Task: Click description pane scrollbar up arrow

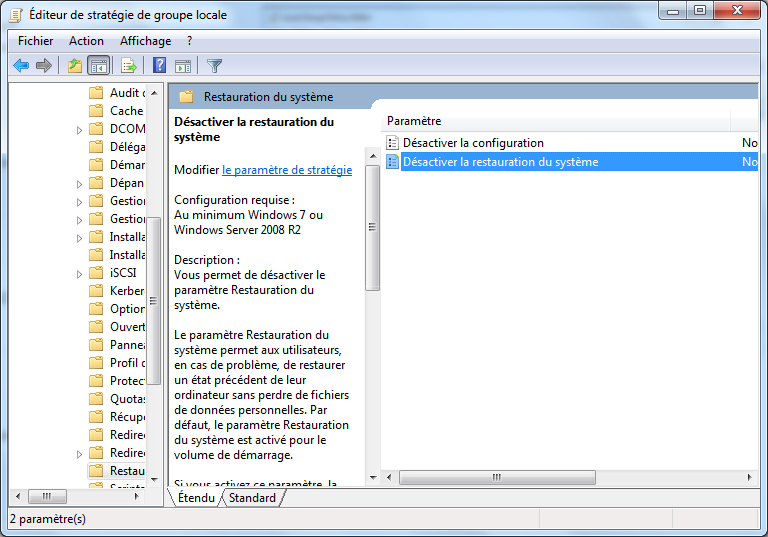Action: click(x=373, y=156)
